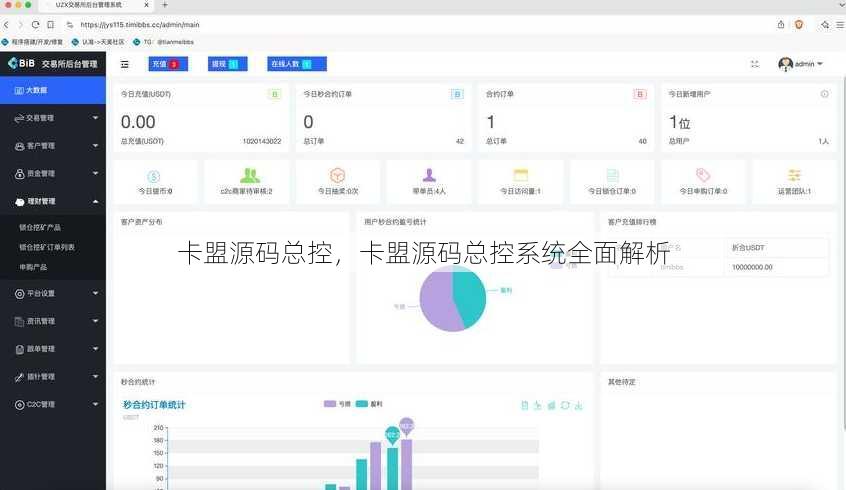Open the TG: @tianmeibbs bookmark
846x490 pixels.
tap(163, 42)
